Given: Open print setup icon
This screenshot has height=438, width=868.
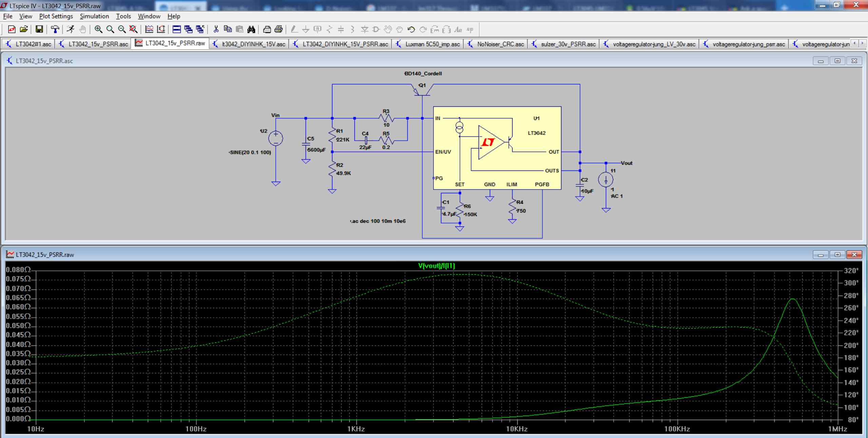Looking at the screenshot, I should click(267, 29).
